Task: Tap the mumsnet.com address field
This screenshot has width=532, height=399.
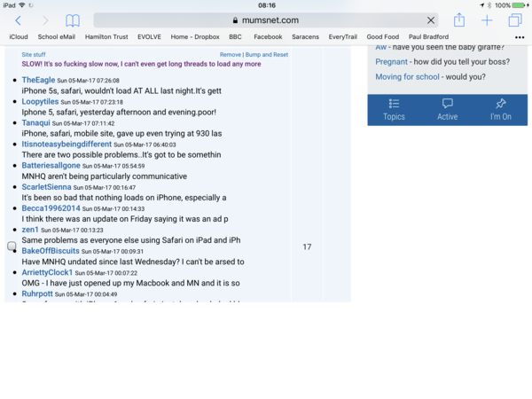Action: click(266, 20)
